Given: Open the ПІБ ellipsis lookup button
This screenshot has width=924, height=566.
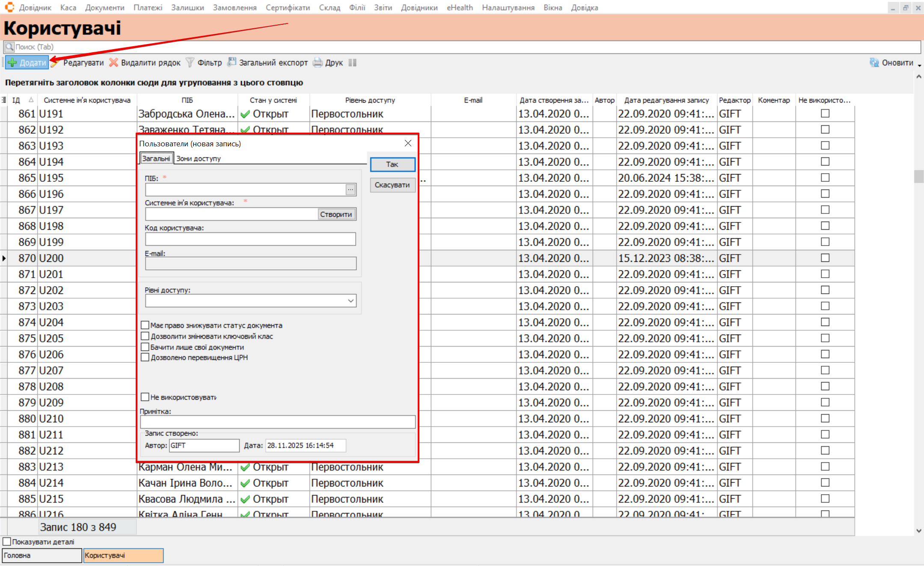Looking at the screenshot, I should click(351, 190).
